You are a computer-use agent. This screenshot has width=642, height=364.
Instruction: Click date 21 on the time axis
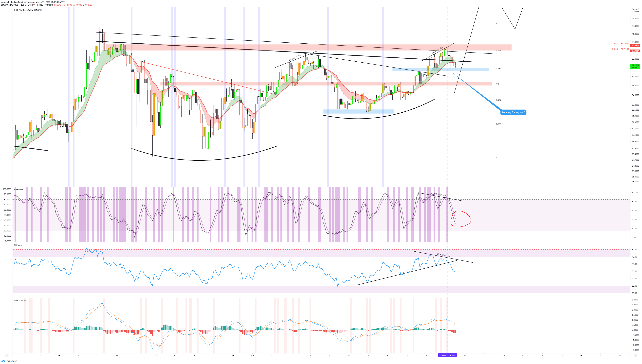click(x=98, y=356)
